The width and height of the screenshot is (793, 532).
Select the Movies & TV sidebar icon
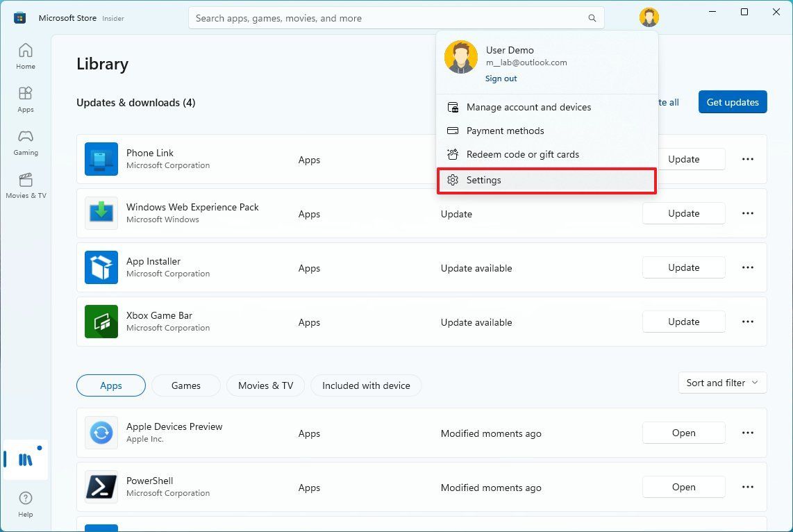[x=25, y=183]
